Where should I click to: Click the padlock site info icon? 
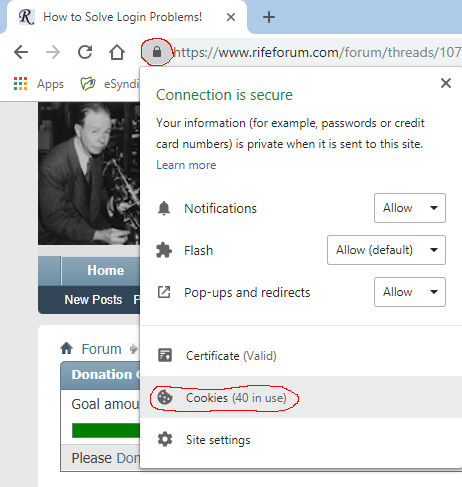157,52
